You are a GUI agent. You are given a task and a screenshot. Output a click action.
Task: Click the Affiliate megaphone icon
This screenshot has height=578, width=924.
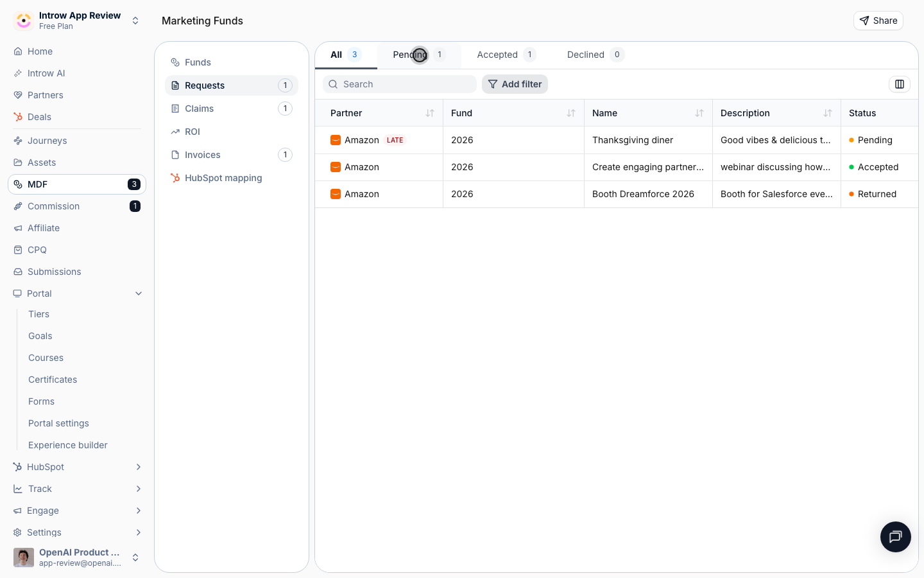(18, 228)
